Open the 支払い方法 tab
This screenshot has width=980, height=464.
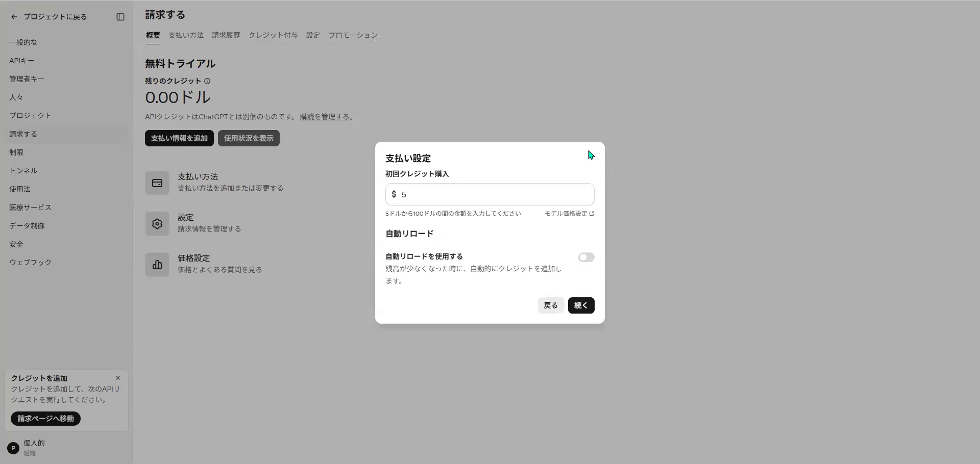186,35
